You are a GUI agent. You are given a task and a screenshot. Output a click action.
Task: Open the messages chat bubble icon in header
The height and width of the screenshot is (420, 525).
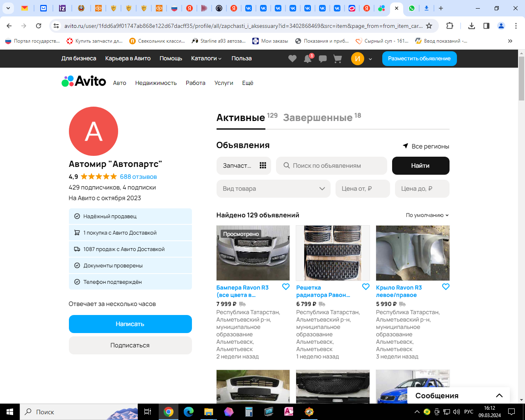pyautogui.click(x=323, y=59)
